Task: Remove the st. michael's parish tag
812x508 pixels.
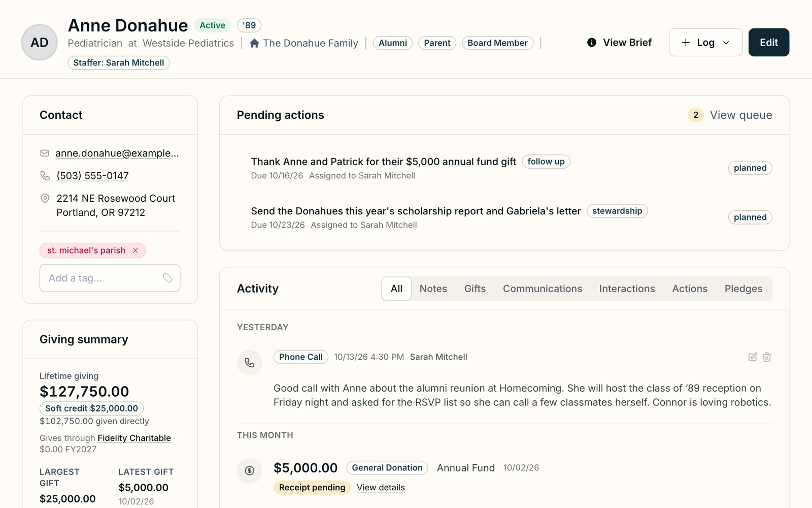Action: pos(136,250)
